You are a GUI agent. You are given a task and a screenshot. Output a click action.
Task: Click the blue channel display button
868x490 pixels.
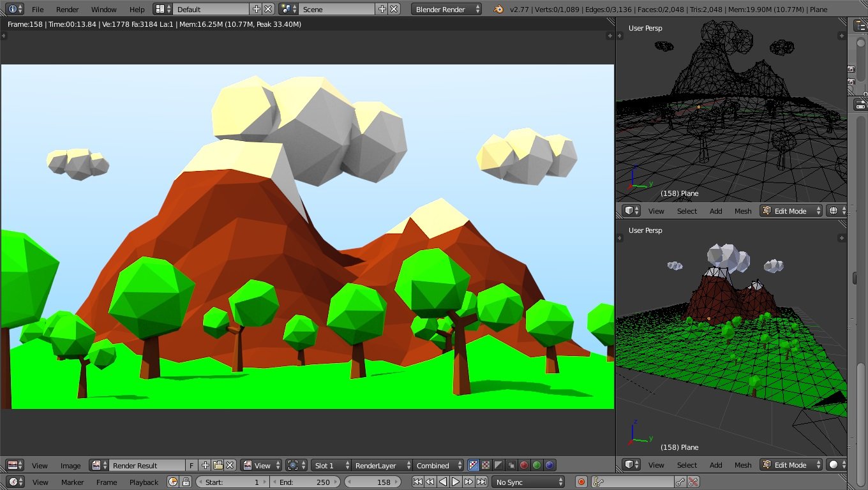(550, 465)
